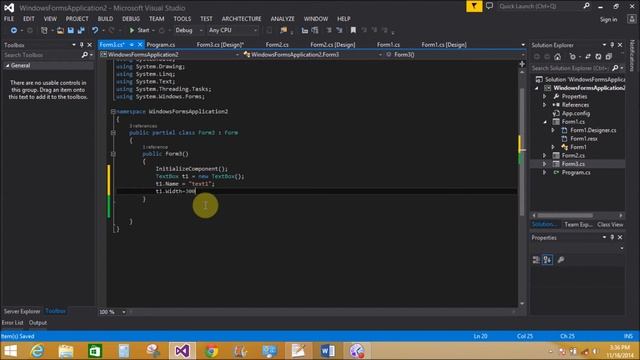640x360 pixels.
Task: Click the notifications flag icon in title bar
Action: pyautogui.click(x=474, y=6)
